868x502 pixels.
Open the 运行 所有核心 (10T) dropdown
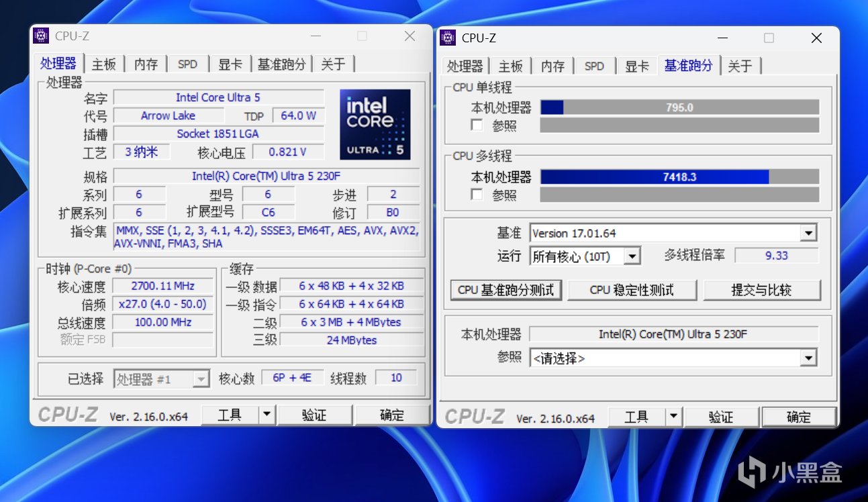coord(632,256)
